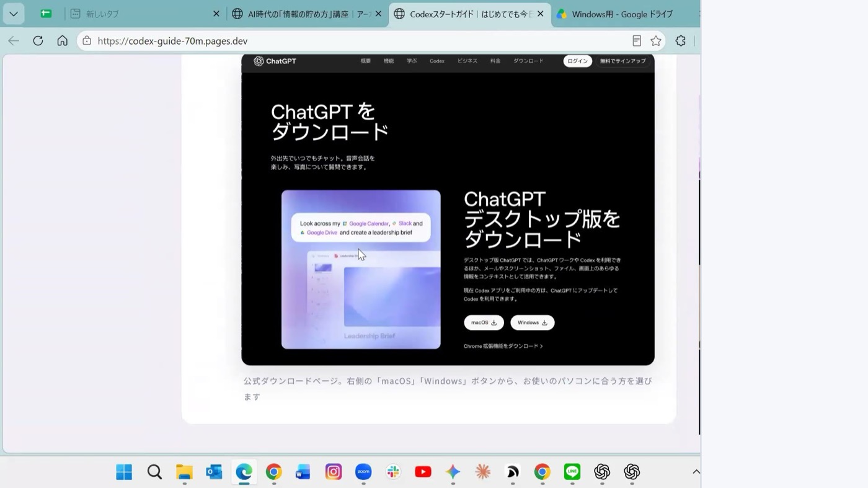868x488 pixels.
Task: Open Slack from the taskbar
Action: [x=393, y=472]
